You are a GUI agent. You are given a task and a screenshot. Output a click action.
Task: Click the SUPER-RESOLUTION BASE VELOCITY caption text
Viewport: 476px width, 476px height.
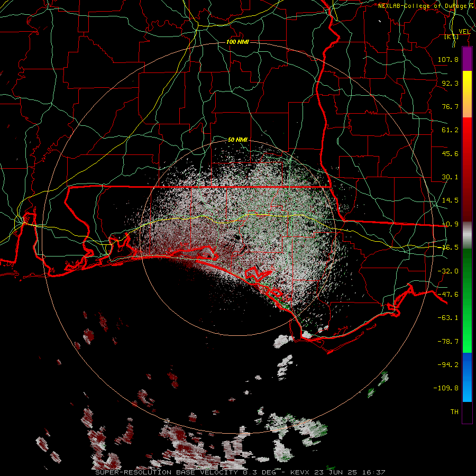click(x=167, y=472)
